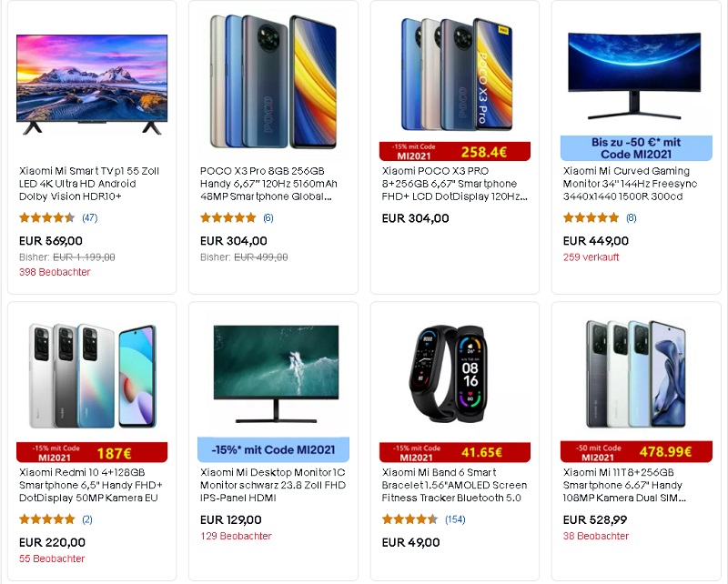Click the Mi Desktop Monitor 1C image
Viewport: 728px width, 584px height.
tap(276, 374)
